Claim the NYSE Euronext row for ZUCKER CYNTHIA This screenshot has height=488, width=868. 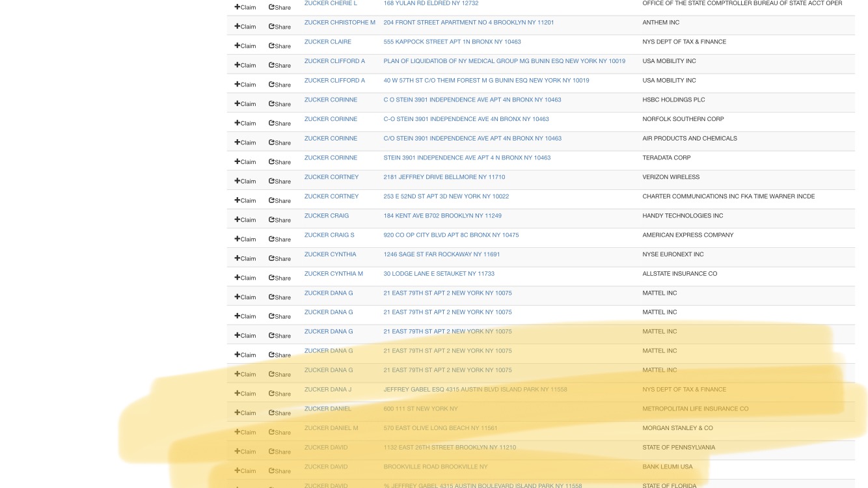pyautogui.click(x=245, y=258)
